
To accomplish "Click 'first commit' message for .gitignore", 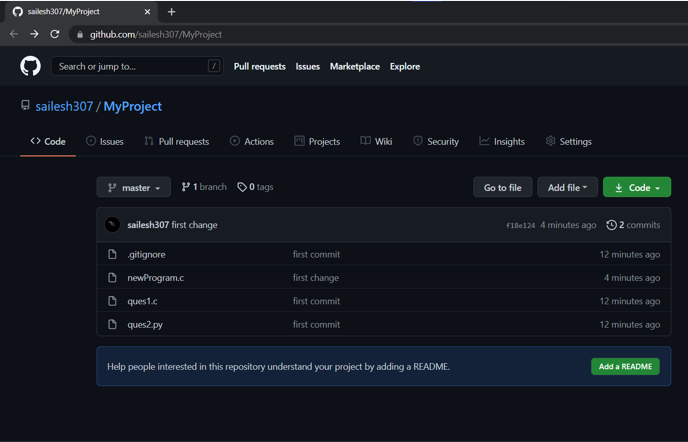I will click(316, 255).
